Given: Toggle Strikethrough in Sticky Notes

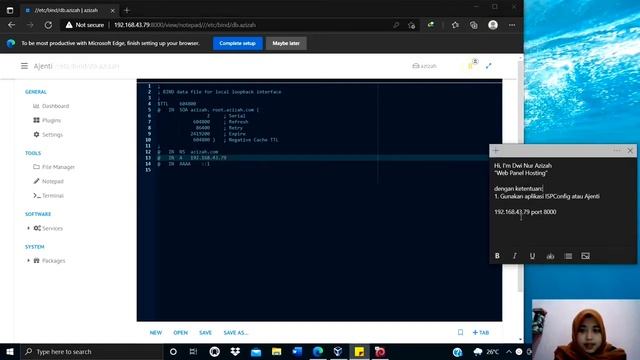Looking at the screenshot, I should (x=550, y=256).
